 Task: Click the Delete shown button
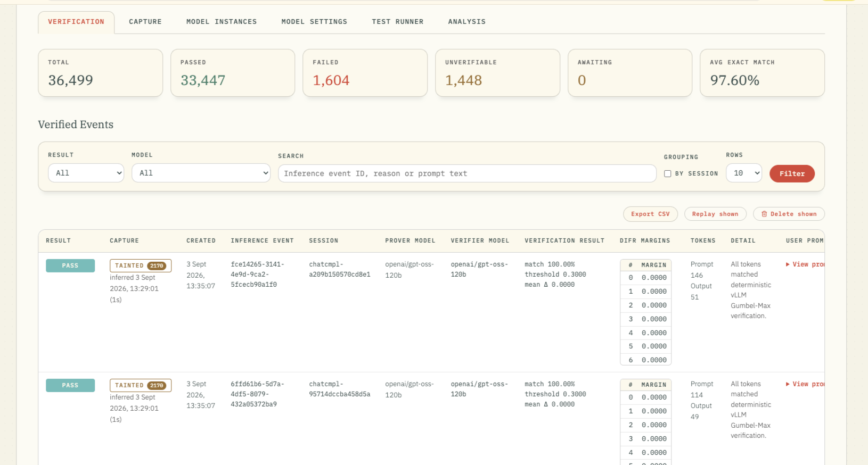click(789, 214)
